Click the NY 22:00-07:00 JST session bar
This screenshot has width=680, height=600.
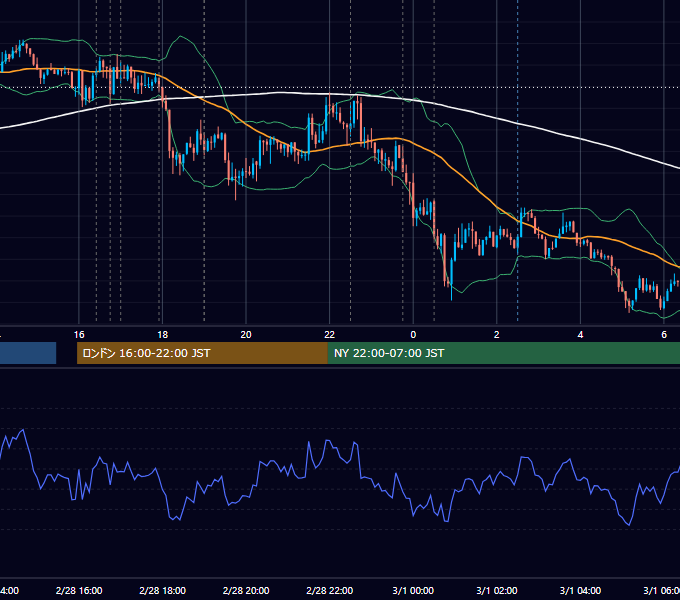[x=503, y=353]
